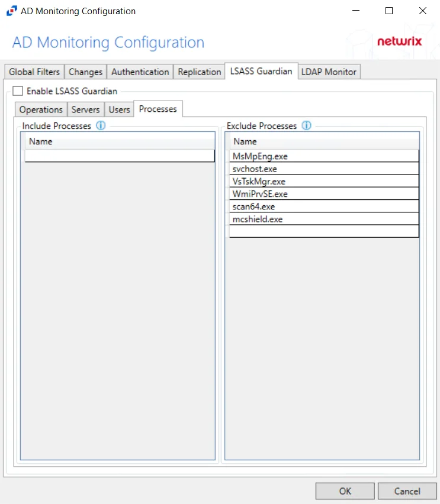Open the Users sub-tab
Viewport: 440px width, 504px height.
pyautogui.click(x=119, y=109)
